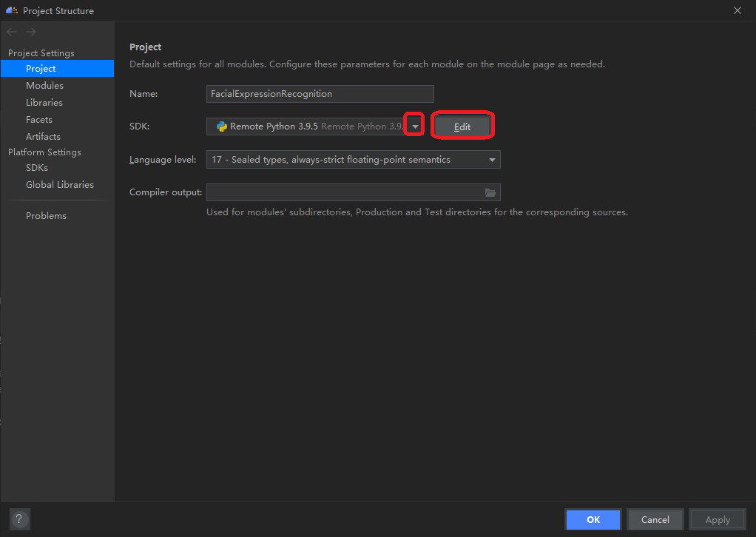Click the 'Name:' label

(144, 94)
